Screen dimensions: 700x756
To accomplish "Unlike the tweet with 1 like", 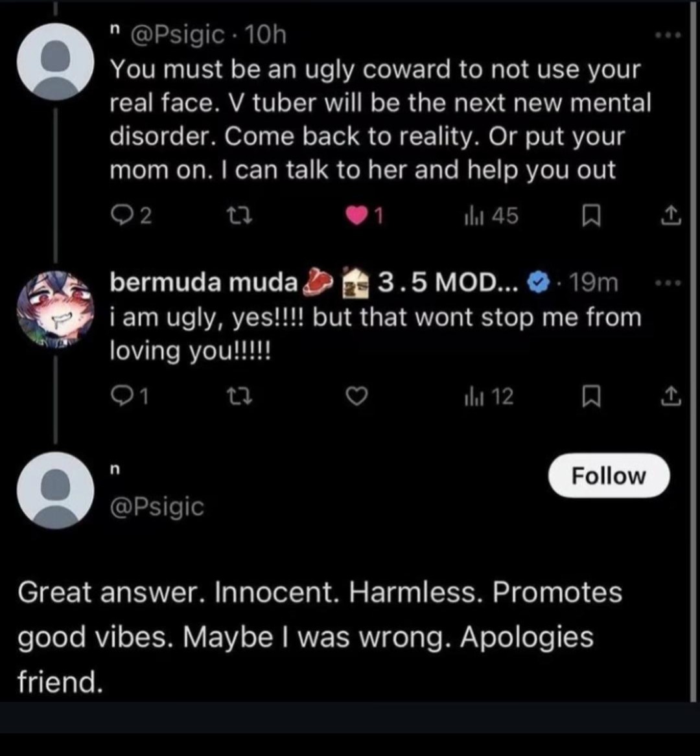I will pyautogui.click(x=358, y=216).
